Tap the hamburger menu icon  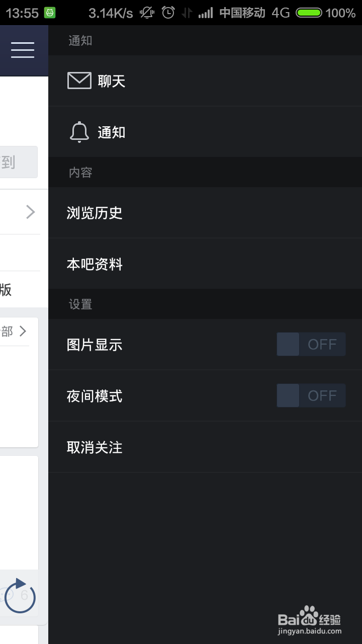coord(23,50)
